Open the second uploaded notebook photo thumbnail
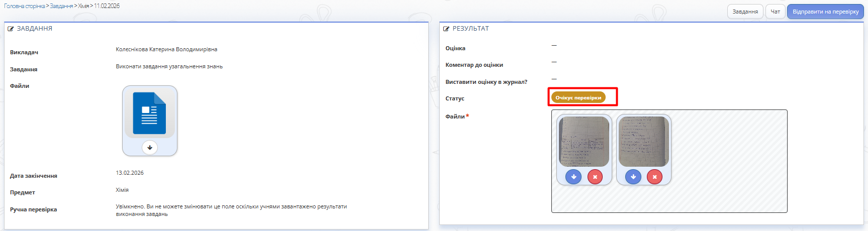The width and height of the screenshot is (868, 231). (x=643, y=142)
